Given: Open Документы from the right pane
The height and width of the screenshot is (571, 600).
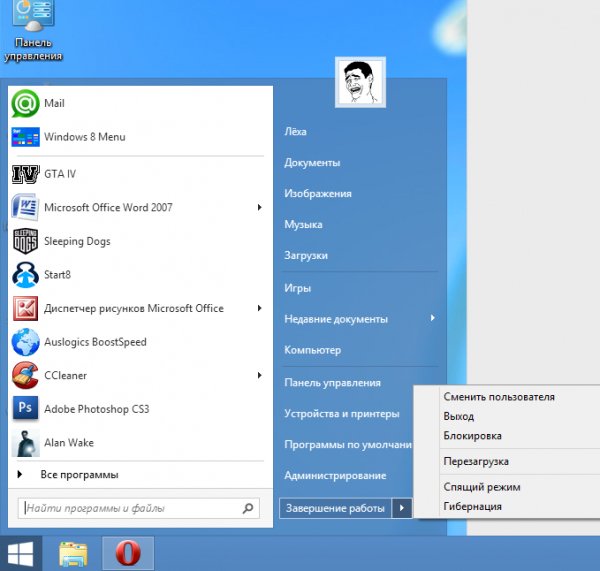Looking at the screenshot, I should click(312, 163).
